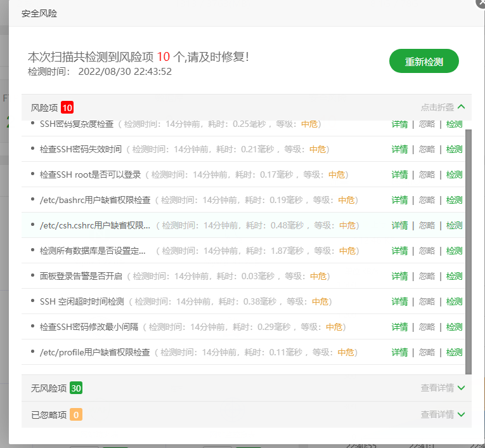Click the 风险项 header label
The image size is (485, 448).
(44, 108)
